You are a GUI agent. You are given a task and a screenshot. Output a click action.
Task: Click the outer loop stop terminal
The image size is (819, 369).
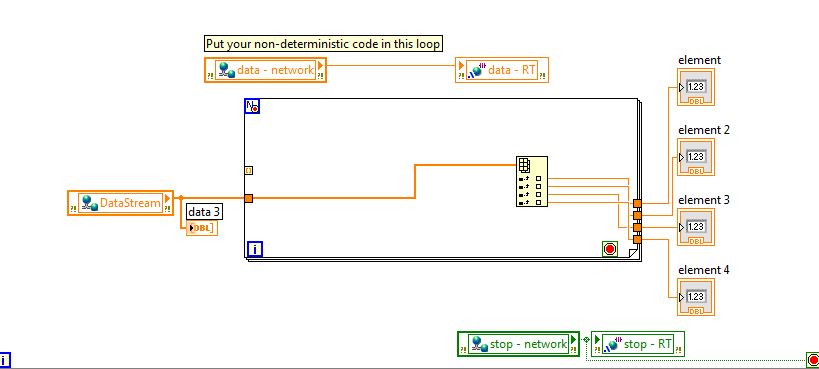pos(812,360)
